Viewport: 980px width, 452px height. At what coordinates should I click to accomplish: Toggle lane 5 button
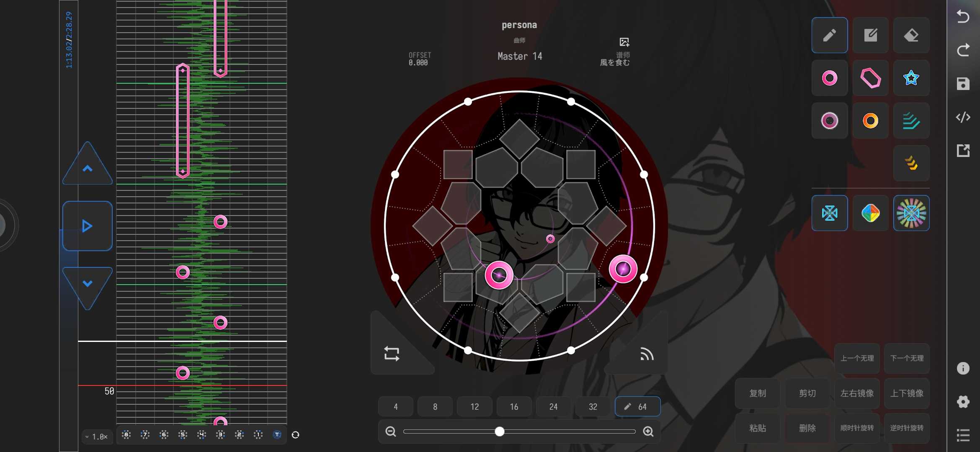183,435
